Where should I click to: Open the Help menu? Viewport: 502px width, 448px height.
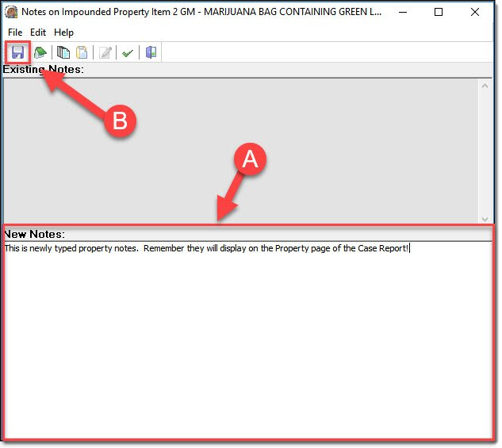(x=63, y=33)
